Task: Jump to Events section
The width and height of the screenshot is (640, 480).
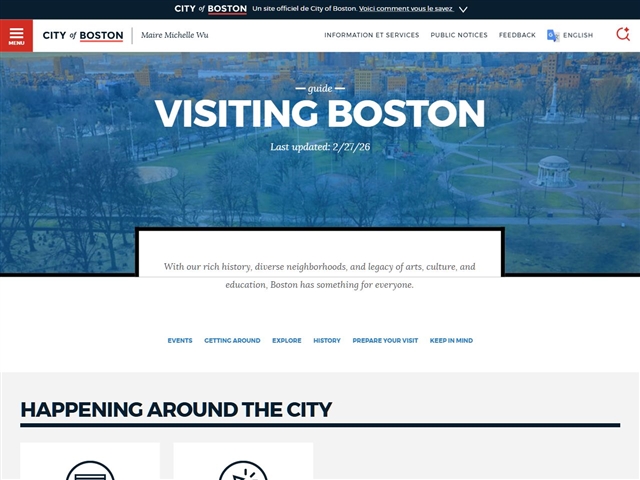Action: point(180,340)
